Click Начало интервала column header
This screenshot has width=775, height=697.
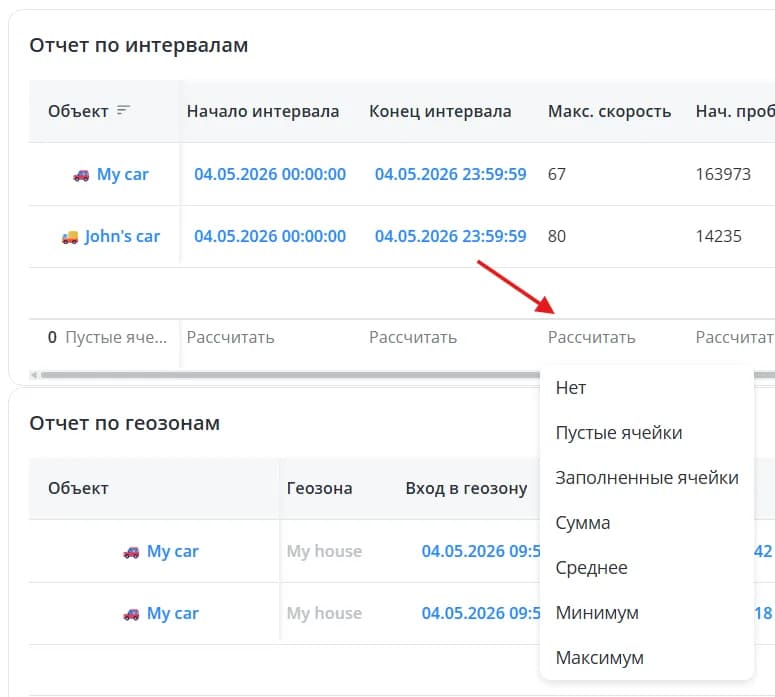point(263,111)
